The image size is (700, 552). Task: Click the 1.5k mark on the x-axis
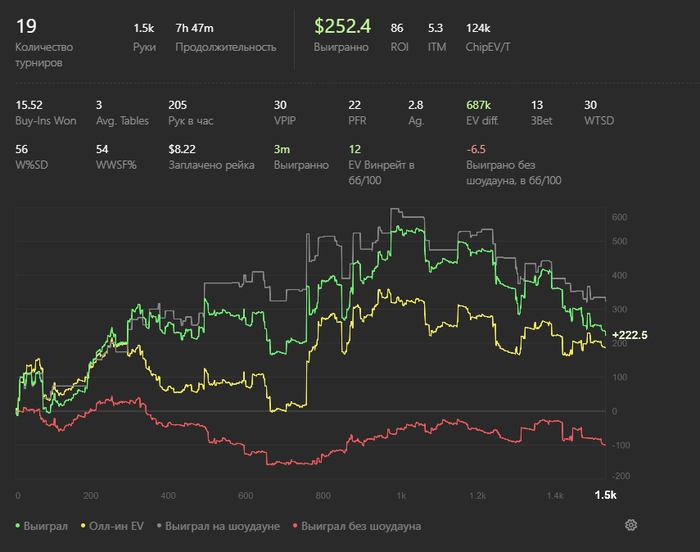pos(605,495)
